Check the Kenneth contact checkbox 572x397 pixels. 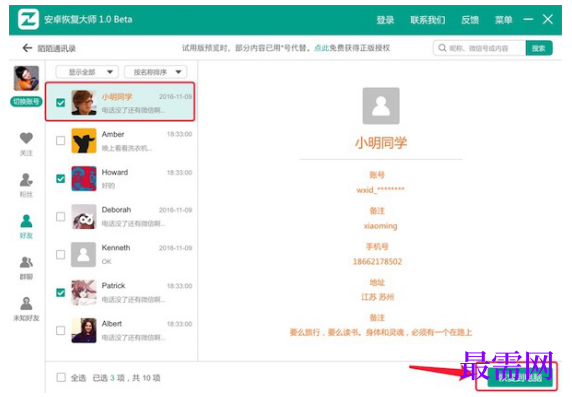(61, 254)
